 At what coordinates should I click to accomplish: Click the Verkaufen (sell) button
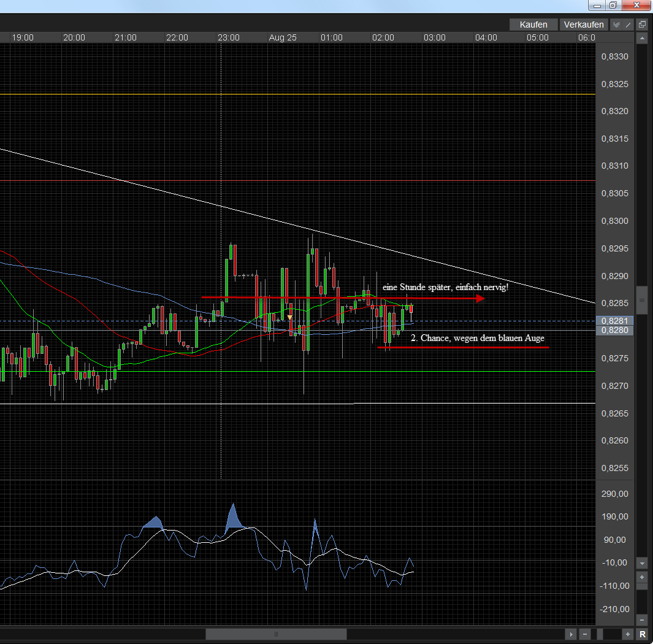tap(584, 25)
